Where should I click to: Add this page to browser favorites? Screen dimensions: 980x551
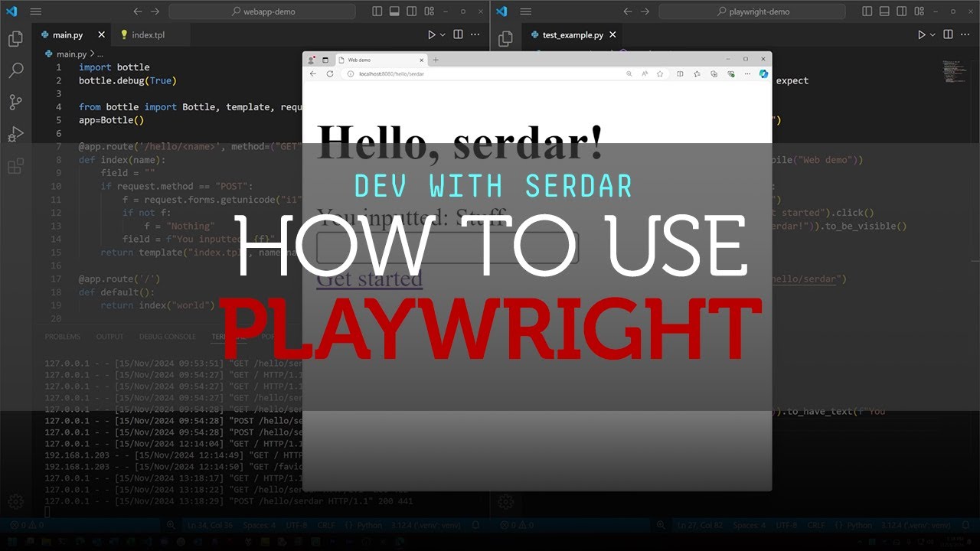point(660,74)
